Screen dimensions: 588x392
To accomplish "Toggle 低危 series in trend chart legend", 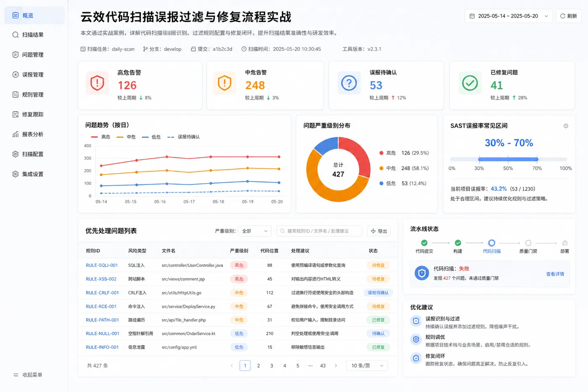I will click(x=151, y=137).
